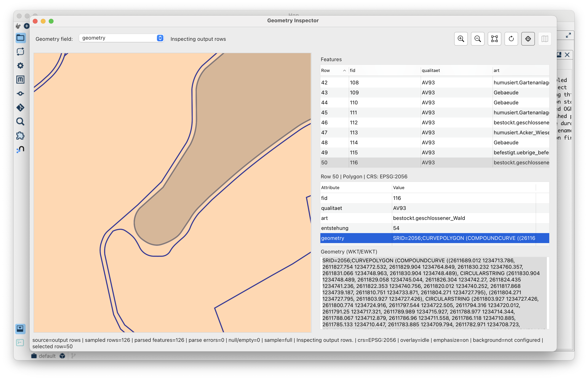
Task: Open the Git diamond icon in sidebar
Action: click(20, 108)
